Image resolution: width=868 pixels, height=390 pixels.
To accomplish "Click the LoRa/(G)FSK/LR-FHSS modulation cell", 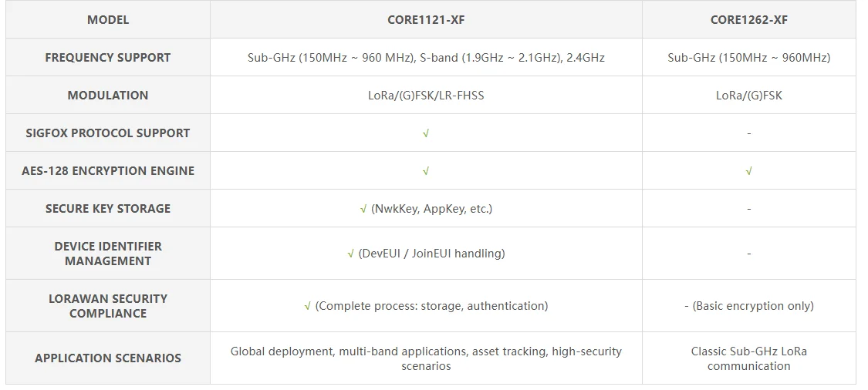I will click(426, 96).
